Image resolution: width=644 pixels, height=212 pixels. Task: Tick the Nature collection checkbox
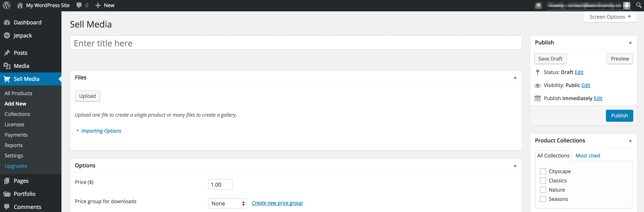coord(543,190)
